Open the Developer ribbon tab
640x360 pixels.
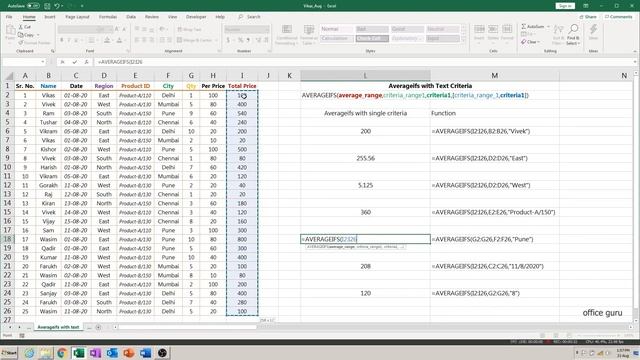[x=196, y=17]
